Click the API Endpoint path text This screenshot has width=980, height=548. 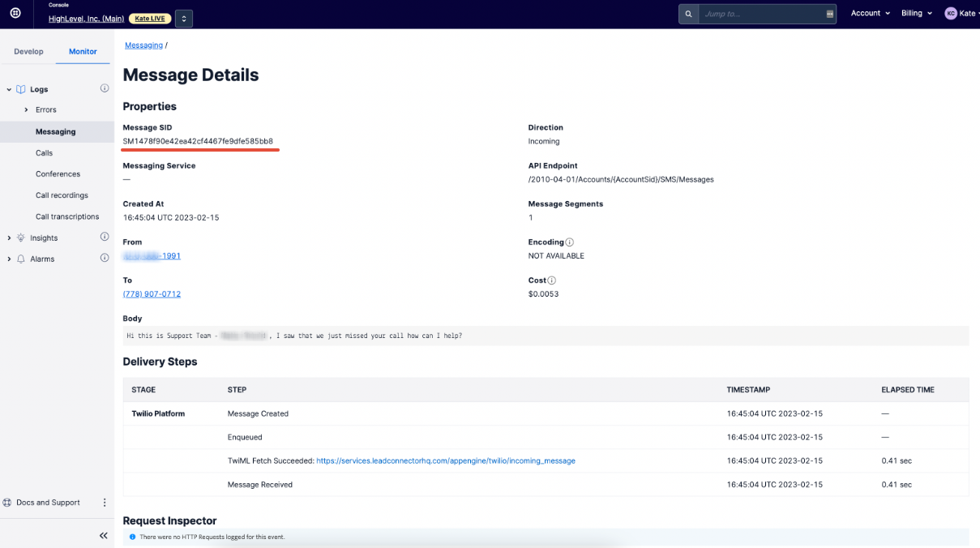621,179
